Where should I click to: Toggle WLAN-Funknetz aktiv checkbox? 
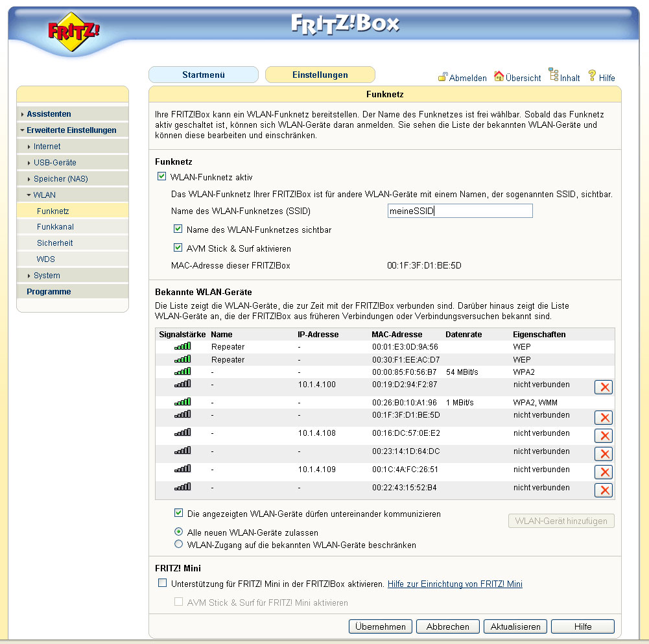click(162, 176)
